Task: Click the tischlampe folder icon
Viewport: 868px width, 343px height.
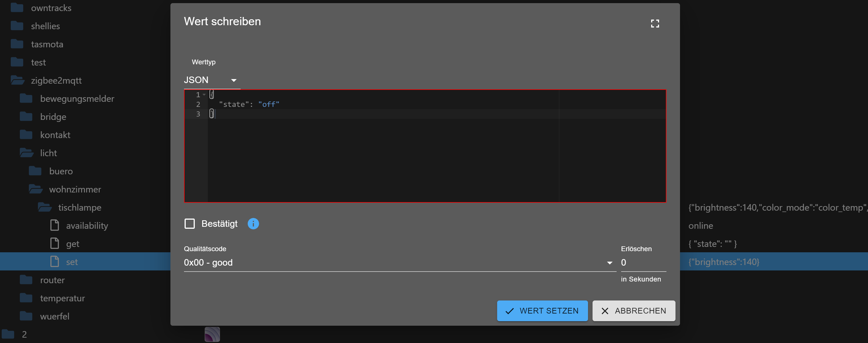Action: pyautogui.click(x=44, y=208)
